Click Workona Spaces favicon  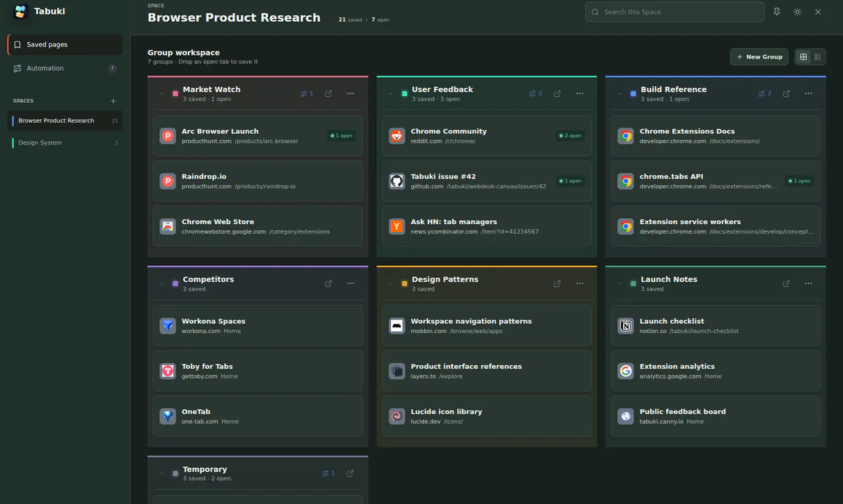(168, 326)
